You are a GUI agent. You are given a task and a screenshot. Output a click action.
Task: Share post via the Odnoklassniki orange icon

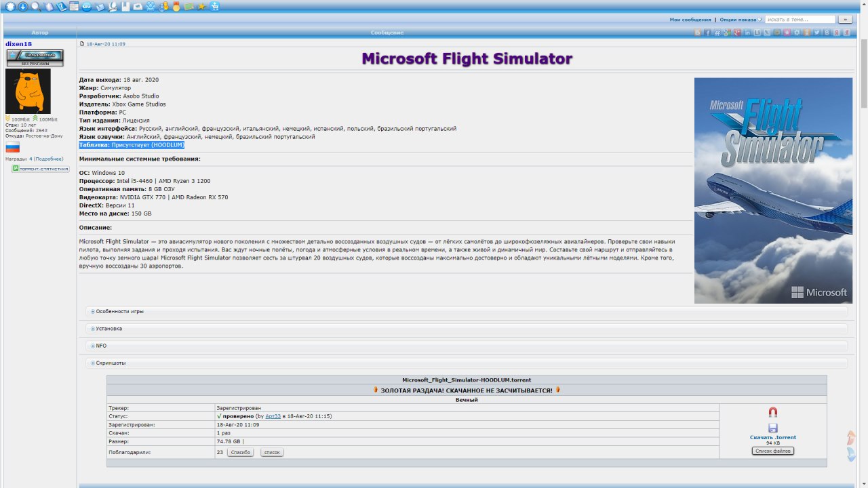click(x=807, y=33)
